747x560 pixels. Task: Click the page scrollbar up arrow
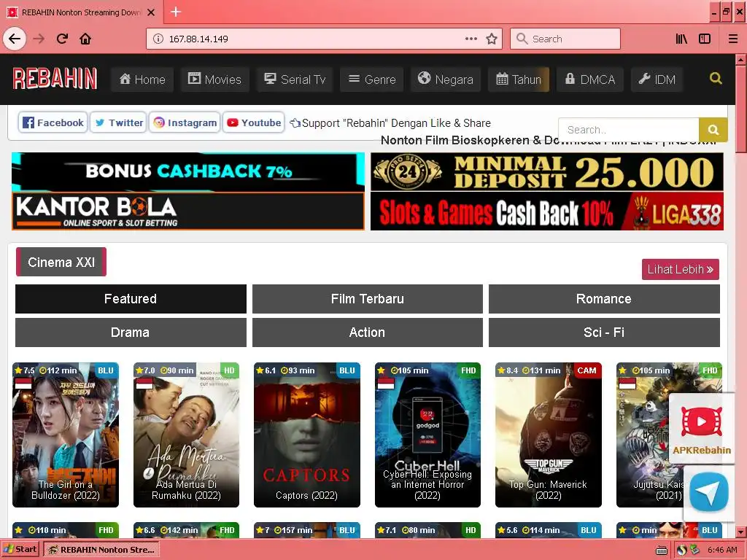(x=741, y=60)
